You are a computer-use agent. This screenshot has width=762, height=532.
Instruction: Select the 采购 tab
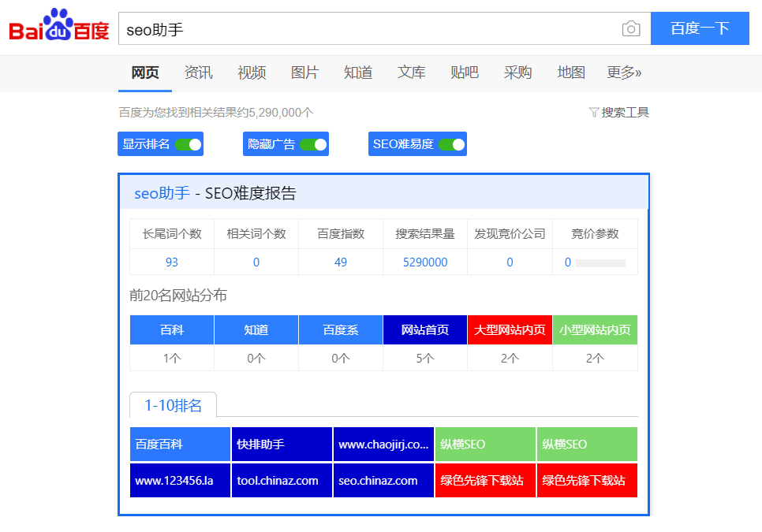click(x=517, y=73)
